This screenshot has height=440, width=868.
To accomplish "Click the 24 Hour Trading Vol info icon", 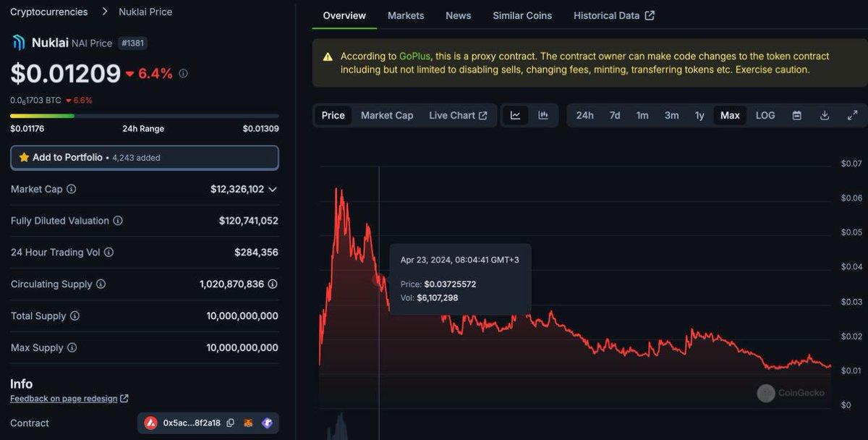I will [109, 253].
